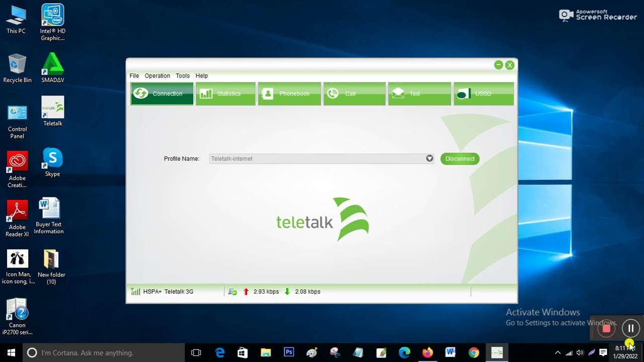644x362 pixels.
Task: Click the green download arrow icon
Action: (x=287, y=292)
